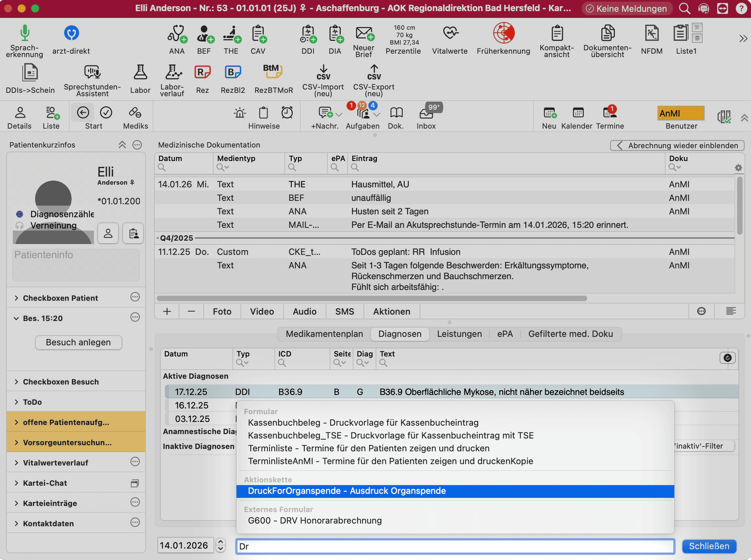Open the Früherkennung radar icon
This screenshot has width=751, height=560.
tap(503, 33)
